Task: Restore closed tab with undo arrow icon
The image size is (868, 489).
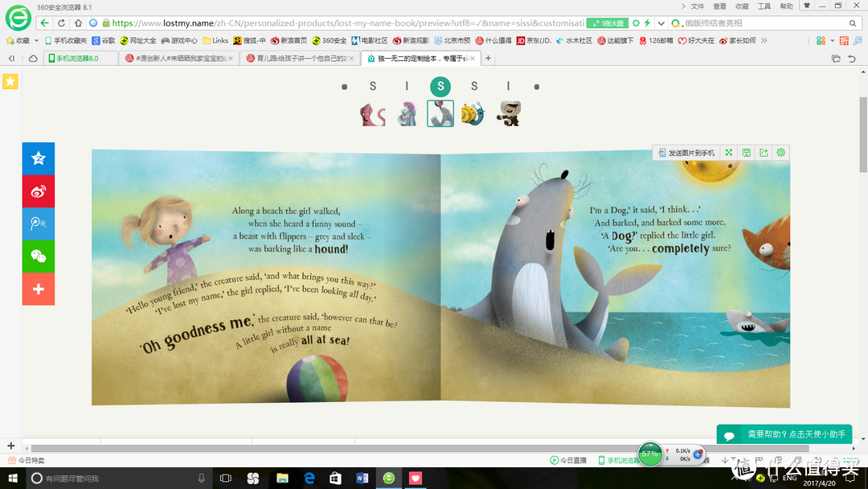Action: point(852,58)
